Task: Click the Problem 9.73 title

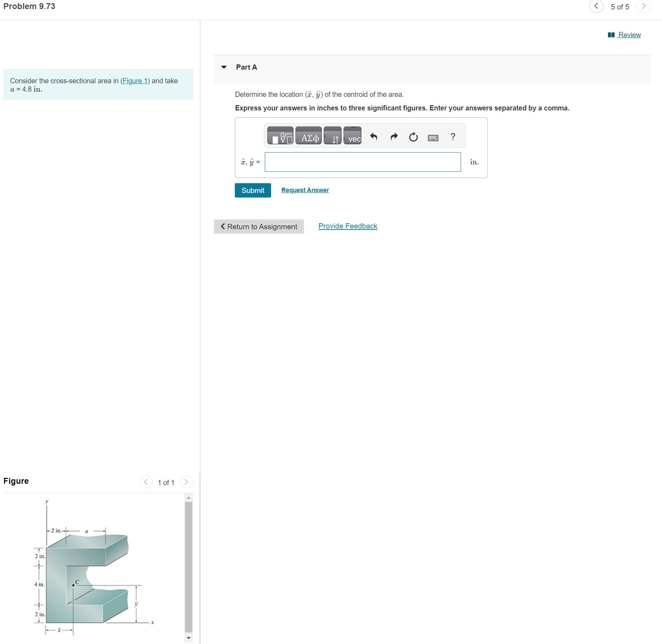Action: (x=29, y=6)
